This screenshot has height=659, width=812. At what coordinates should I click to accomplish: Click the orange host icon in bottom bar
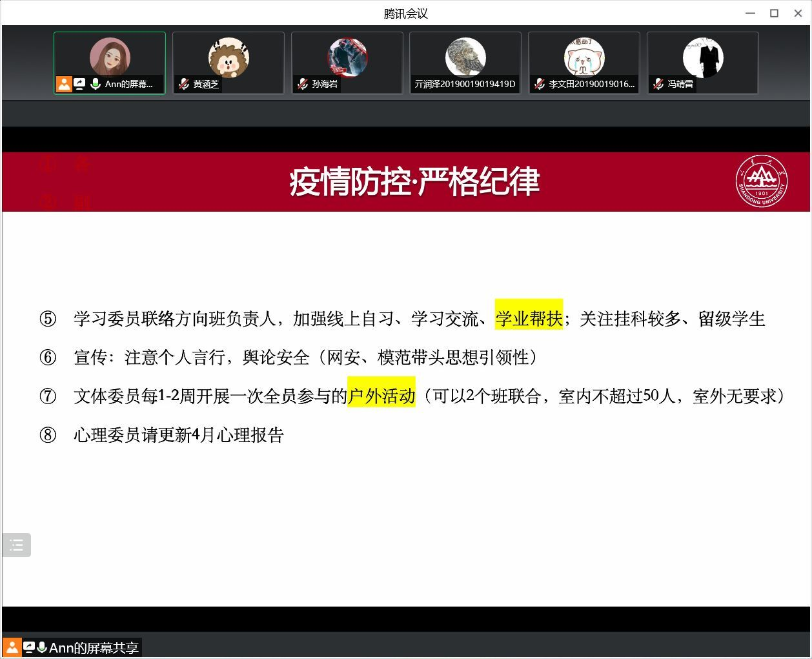12,647
